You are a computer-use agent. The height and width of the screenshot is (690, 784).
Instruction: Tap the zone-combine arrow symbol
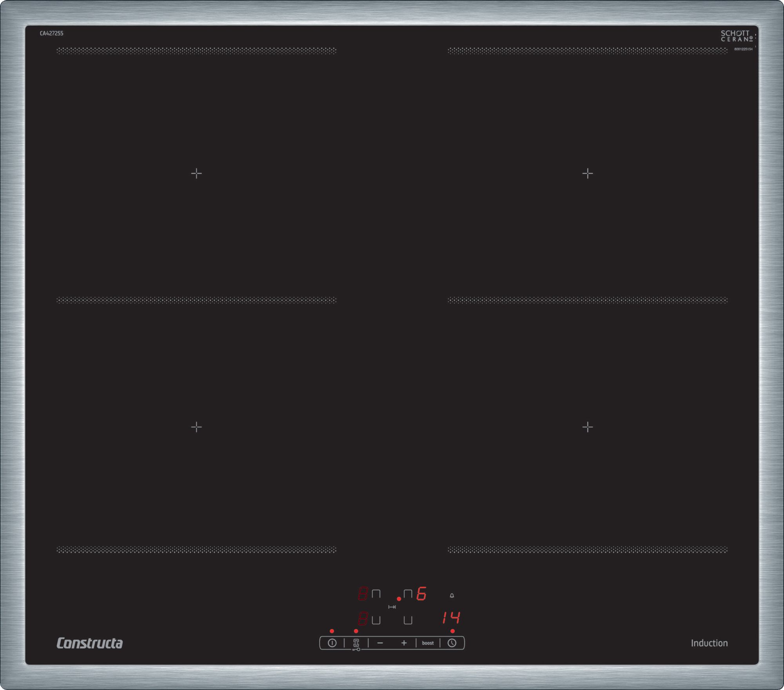[x=392, y=607]
